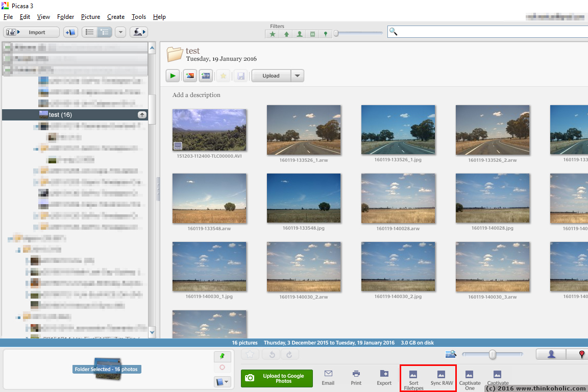Viewport: 588px width, 392px height.
Task: Switch to tree folder view
Action: 105,32
